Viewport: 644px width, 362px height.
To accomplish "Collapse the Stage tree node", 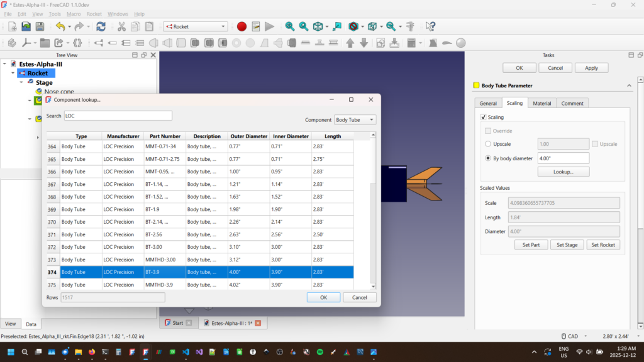I will (x=21, y=82).
